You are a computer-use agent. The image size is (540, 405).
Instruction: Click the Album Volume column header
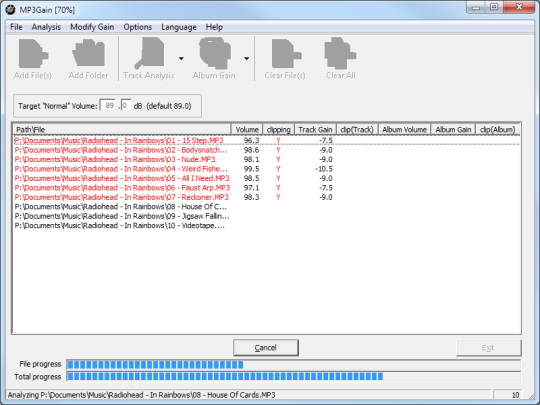click(404, 129)
